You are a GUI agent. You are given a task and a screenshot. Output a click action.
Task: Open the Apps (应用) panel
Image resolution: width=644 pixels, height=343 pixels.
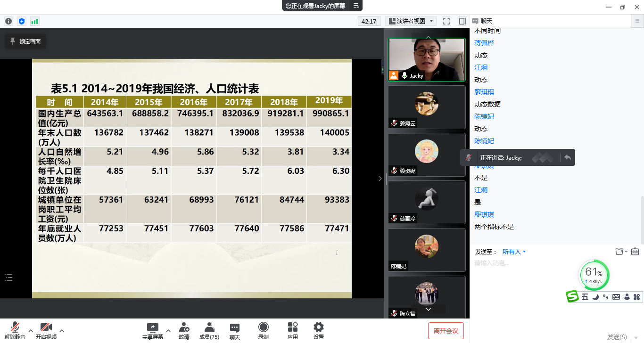293,330
